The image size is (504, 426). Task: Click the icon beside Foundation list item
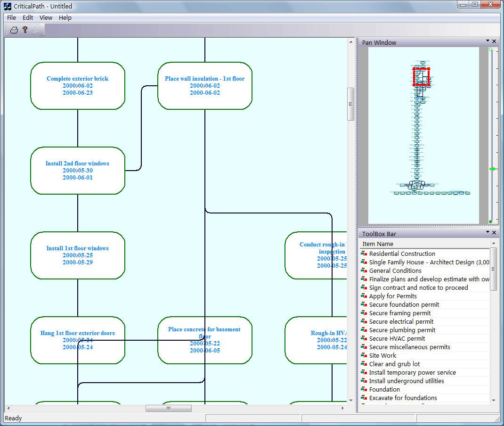point(364,389)
